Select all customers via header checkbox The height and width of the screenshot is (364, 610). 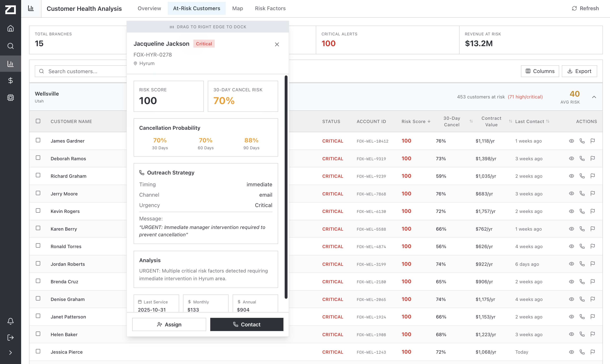(x=38, y=121)
